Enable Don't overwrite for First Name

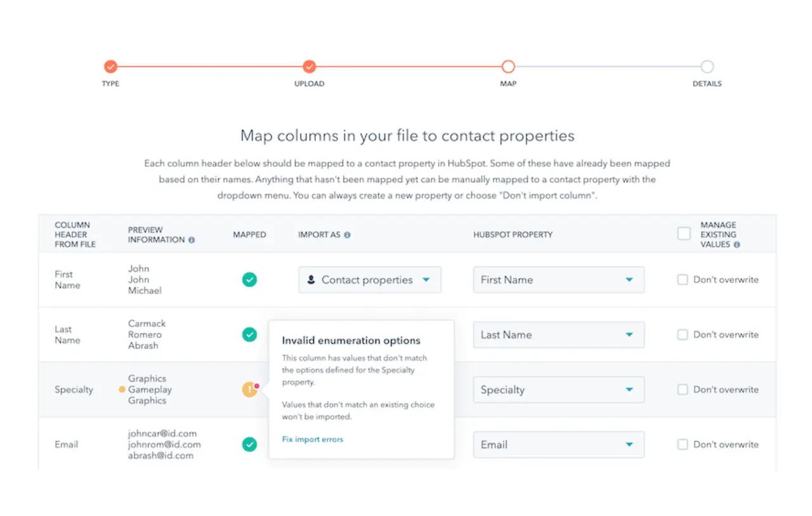pos(683,279)
